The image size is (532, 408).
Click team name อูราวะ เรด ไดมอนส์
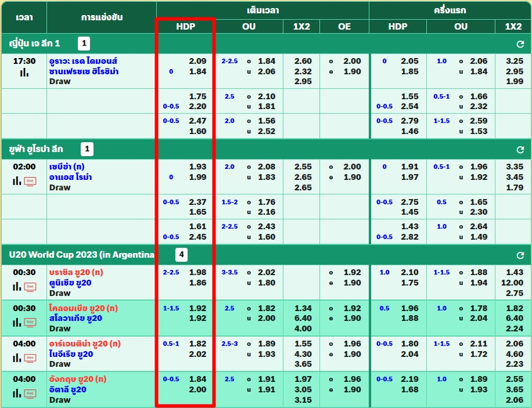[84, 61]
